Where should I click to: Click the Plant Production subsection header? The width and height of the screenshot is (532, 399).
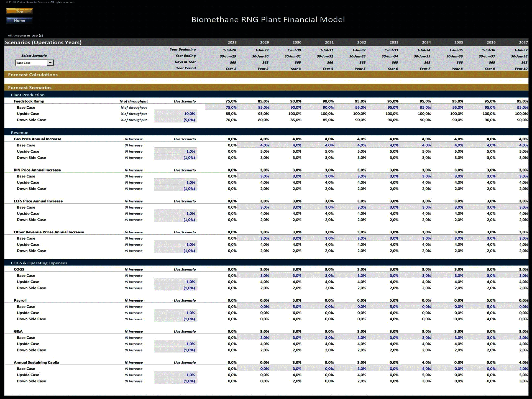tap(266, 95)
